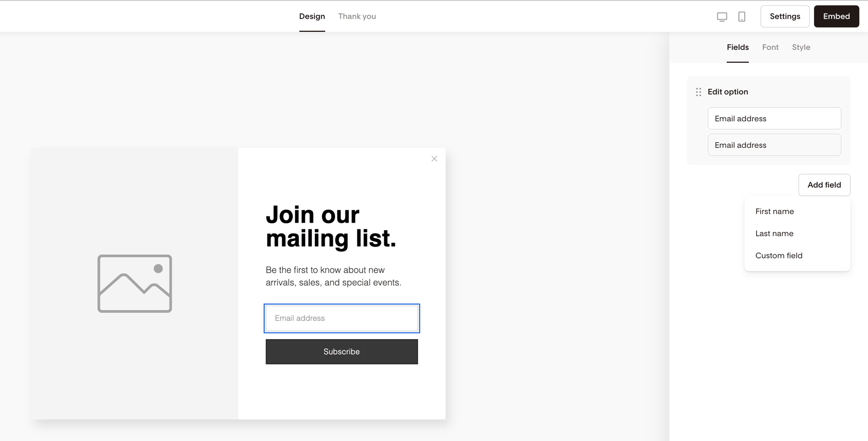
Task: Switch to mobile preview icon
Action: tap(742, 17)
